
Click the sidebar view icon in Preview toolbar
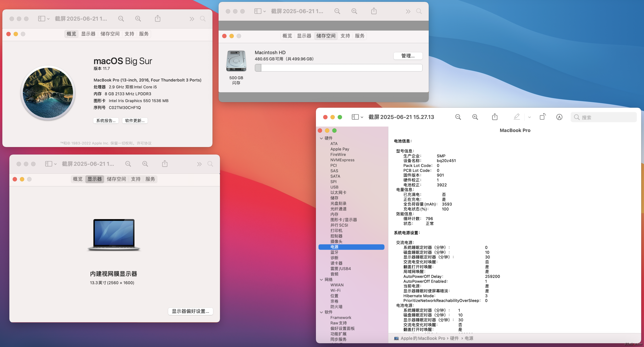355,117
